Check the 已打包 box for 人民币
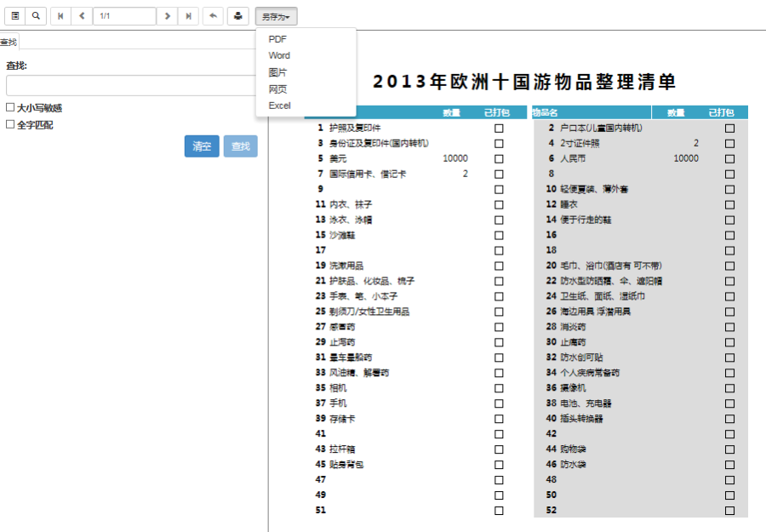The width and height of the screenshot is (766, 532). 729,158
